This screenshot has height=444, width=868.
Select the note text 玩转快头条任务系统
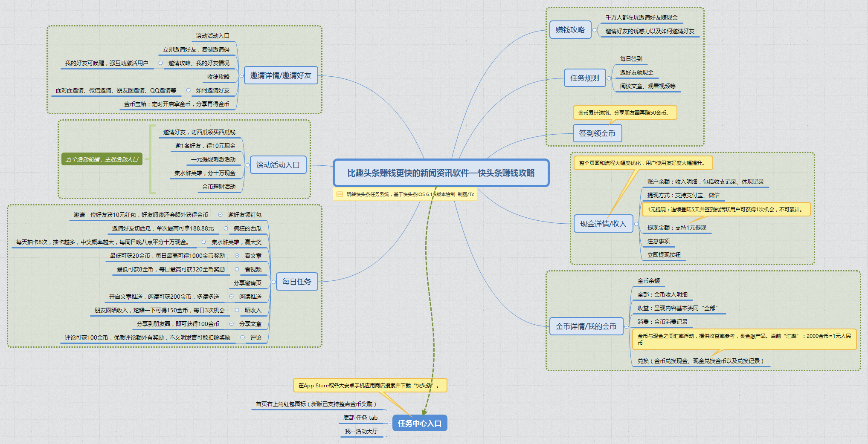pos(410,194)
